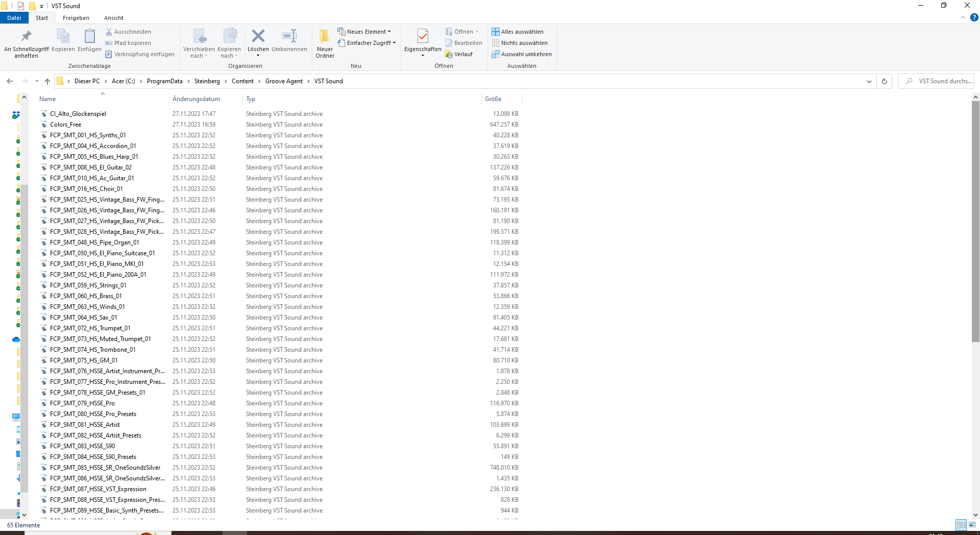980x535 pixels.
Task: Sort files by Änderungsdatum column
Action: (x=206, y=99)
